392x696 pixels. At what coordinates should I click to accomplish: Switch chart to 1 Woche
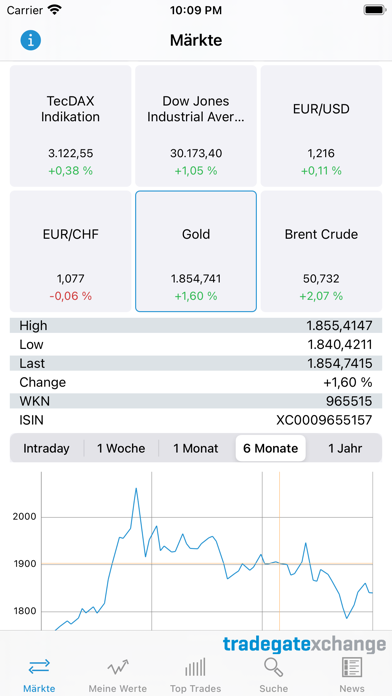[x=121, y=448]
